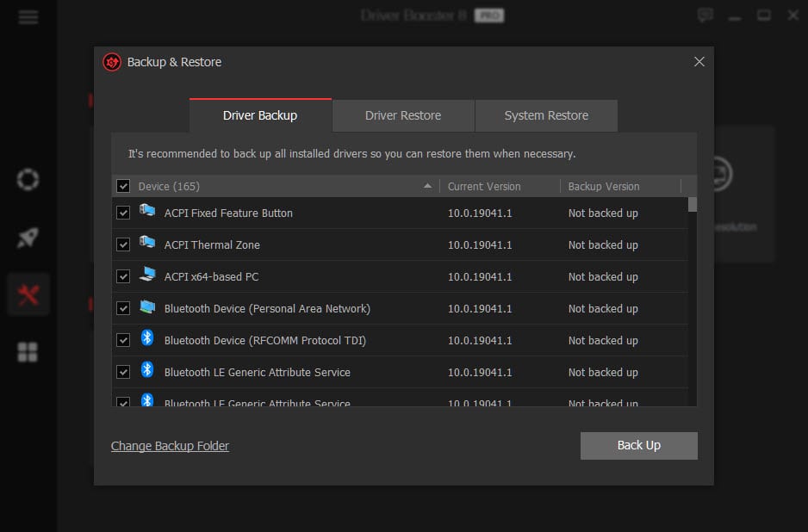Switch to the Driver Backup tab

pyautogui.click(x=260, y=115)
